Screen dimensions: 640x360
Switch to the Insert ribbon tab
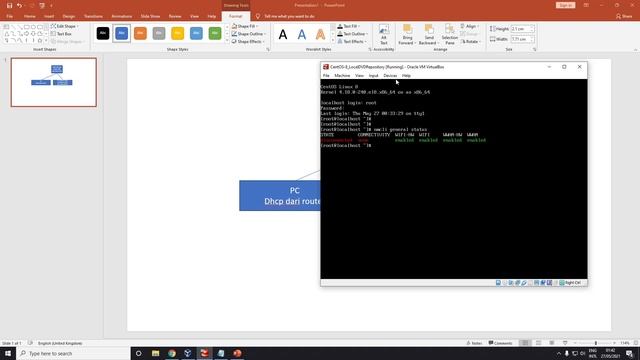49,16
